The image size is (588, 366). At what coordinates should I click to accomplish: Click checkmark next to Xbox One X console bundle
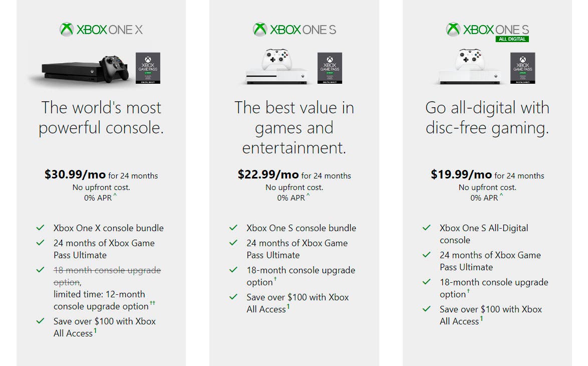tap(41, 228)
